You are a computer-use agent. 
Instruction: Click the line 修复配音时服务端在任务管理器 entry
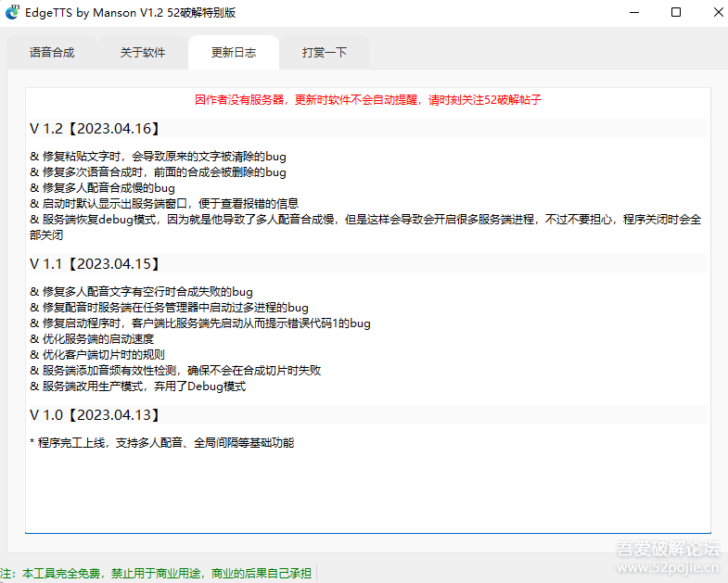point(169,308)
